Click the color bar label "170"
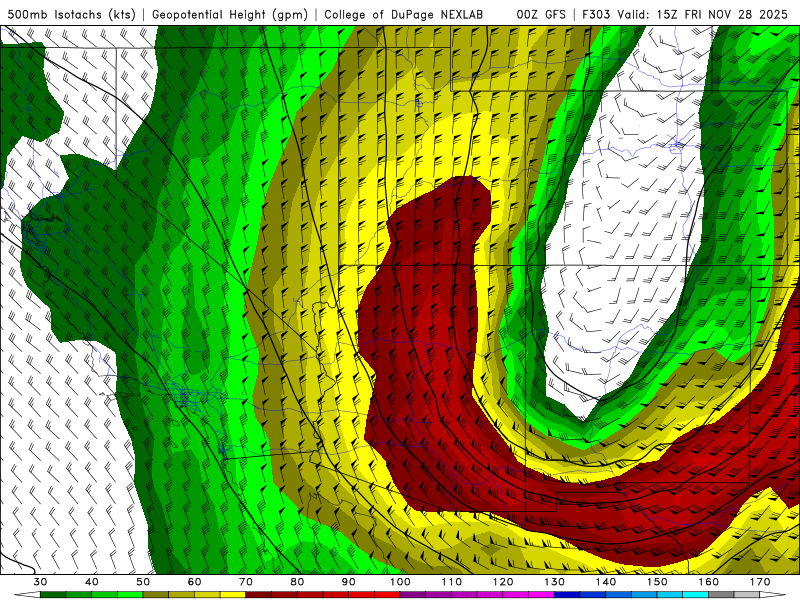This screenshot has width=800, height=600. pyautogui.click(x=760, y=582)
